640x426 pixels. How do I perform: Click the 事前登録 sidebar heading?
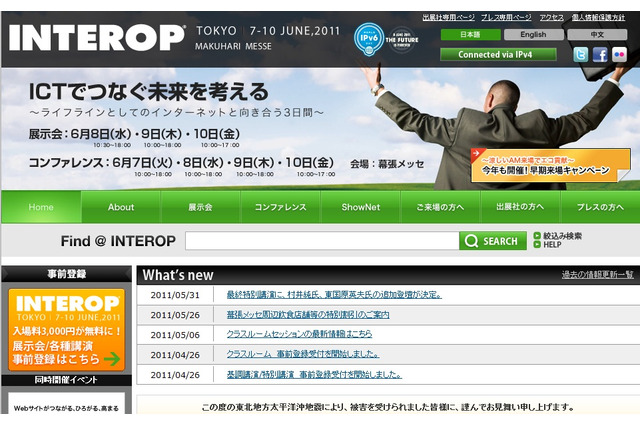pos(67,274)
